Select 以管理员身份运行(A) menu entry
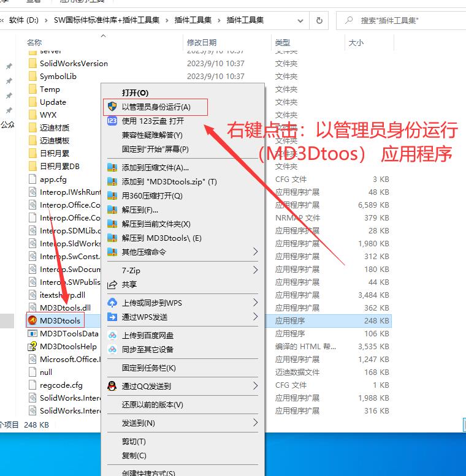The width and height of the screenshot is (466, 476). coord(156,107)
